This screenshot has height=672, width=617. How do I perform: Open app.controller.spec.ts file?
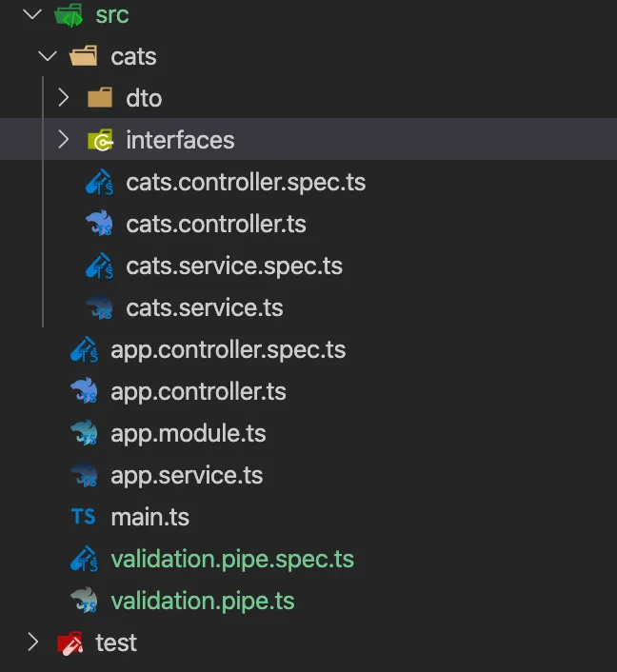click(x=229, y=349)
